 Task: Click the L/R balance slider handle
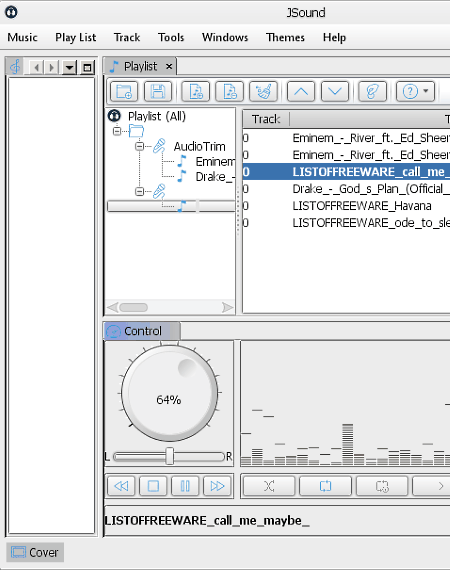[x=169, y=456]
